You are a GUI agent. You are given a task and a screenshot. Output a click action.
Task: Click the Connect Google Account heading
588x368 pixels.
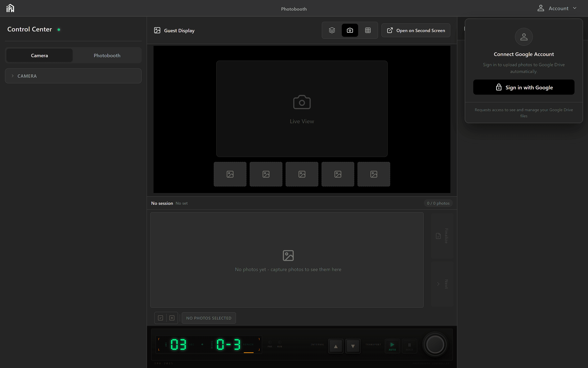[x=524, y=54]
